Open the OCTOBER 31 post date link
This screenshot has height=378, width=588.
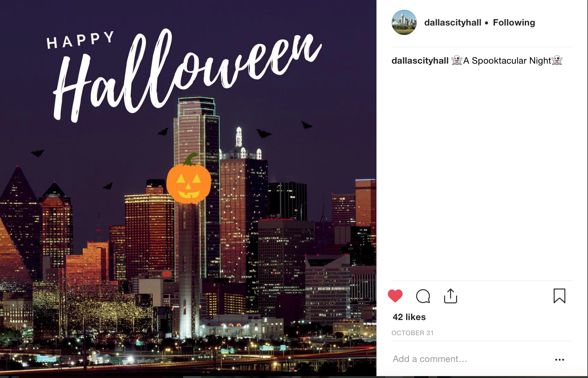click(412, 333)
